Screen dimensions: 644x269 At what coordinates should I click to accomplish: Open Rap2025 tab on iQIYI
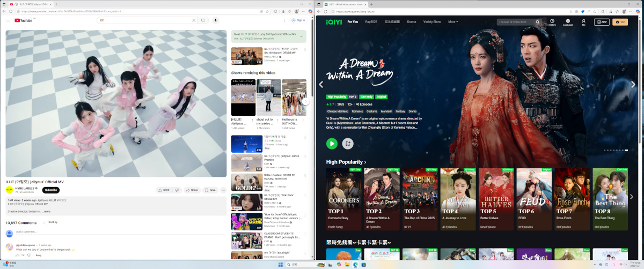(371, 22)
